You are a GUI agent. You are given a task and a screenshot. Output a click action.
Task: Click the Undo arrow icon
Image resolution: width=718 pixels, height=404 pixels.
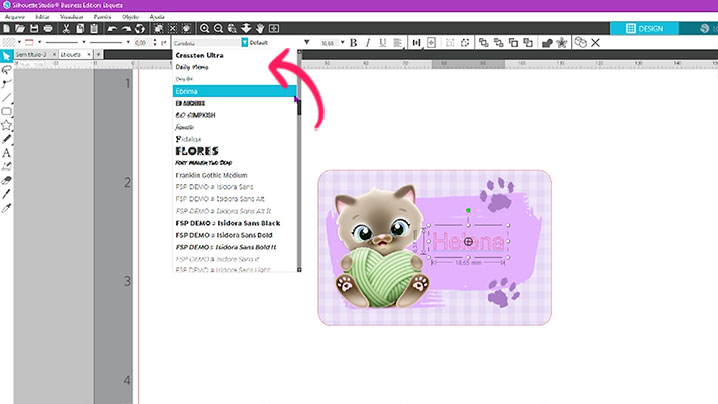[x=112, y=28]
